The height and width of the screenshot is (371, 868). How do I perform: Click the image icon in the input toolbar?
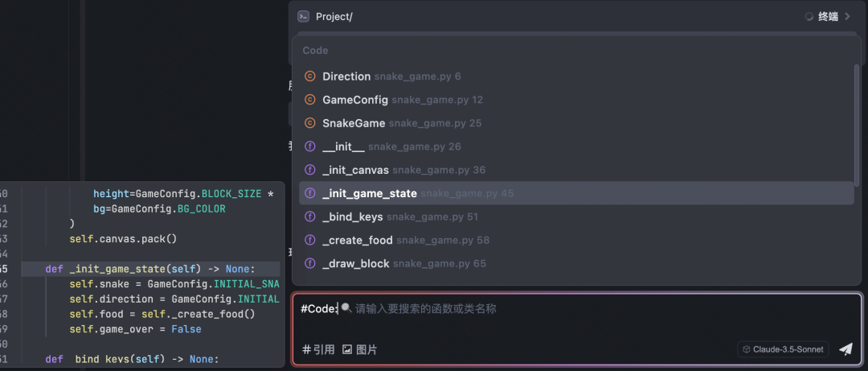click(347, 349)
